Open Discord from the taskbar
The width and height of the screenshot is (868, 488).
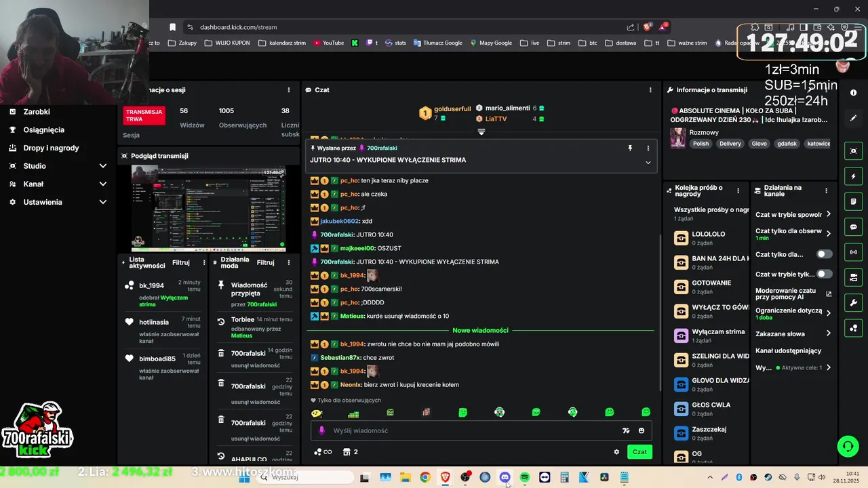point(505,477)
